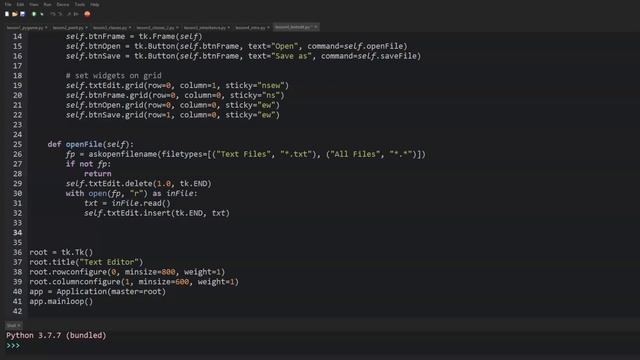Image resolution: width=640 pixels, height=360 pixels.
Task: Open the Help menu
Action: click(x=95, y=4)
